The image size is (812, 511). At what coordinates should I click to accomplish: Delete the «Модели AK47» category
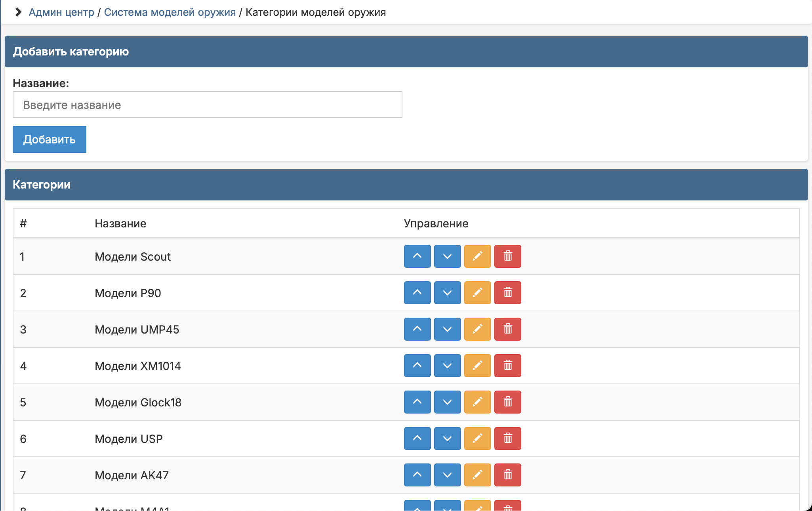pos(508,475)
